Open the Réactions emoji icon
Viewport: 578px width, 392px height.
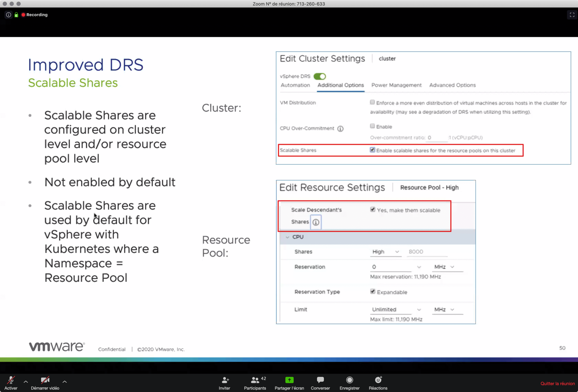point(378,380)
